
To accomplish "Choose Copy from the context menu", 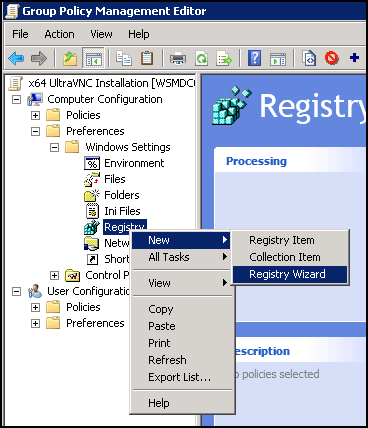I will (181, 309).
